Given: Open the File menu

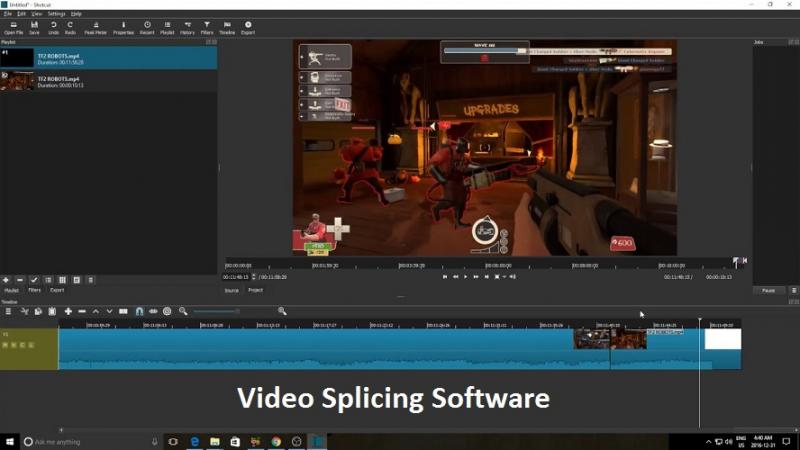Looking at the screenshot, I should (x=8, y=14).
